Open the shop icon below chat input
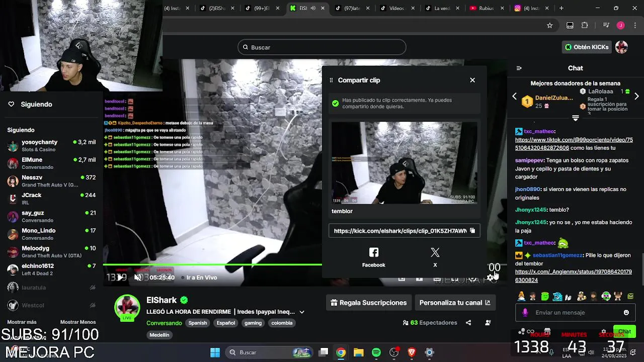This screenshot has height=362, width=644. [x=547, y=331]
